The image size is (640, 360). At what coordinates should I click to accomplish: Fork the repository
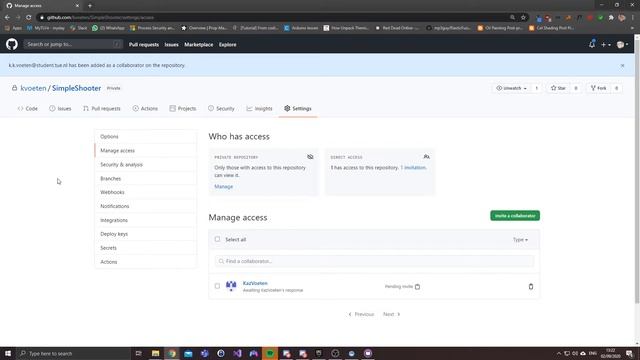pos(599,88)
